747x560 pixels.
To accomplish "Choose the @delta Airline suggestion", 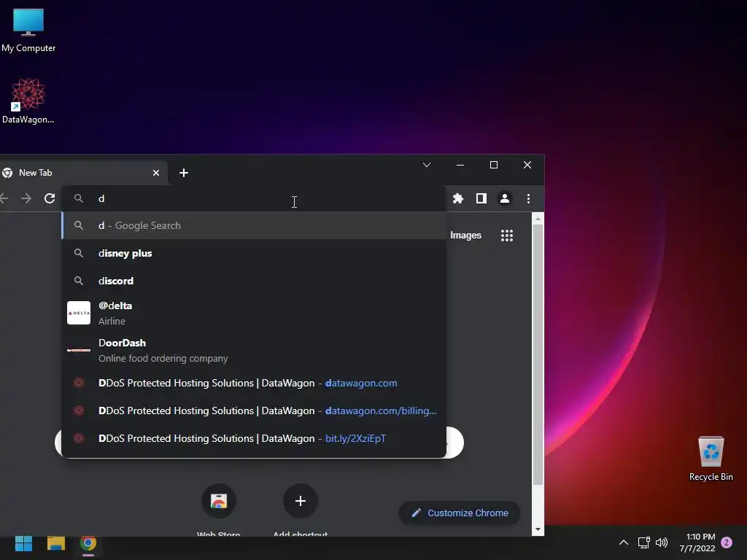I will click(254, 313).
